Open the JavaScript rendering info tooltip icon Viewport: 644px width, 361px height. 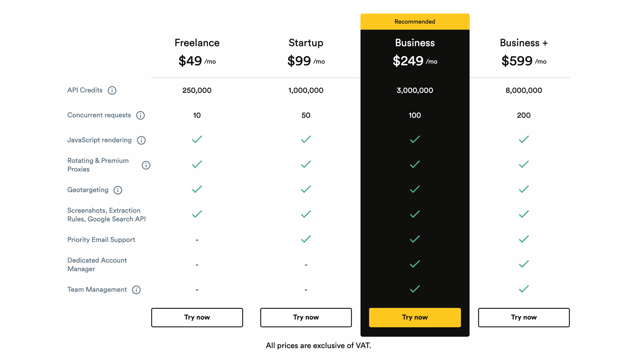coord(141,140)
